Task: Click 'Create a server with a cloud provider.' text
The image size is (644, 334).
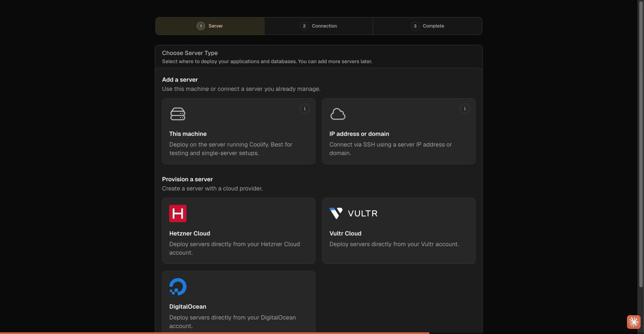Action: click(212, 189)
